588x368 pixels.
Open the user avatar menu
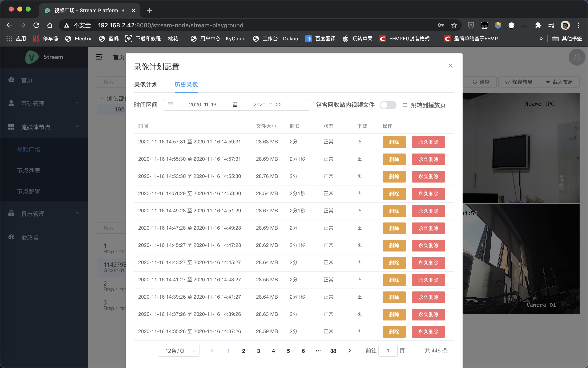point(577,57)
